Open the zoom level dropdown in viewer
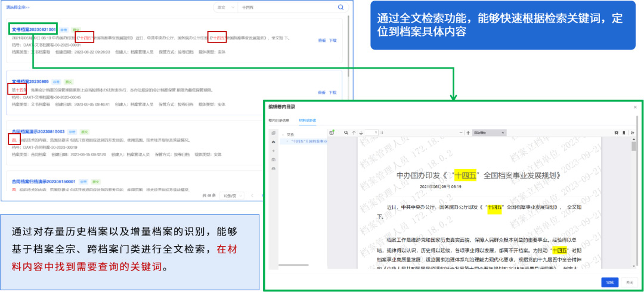This screenshot has width=644, height=292. (x=490, y=132)
